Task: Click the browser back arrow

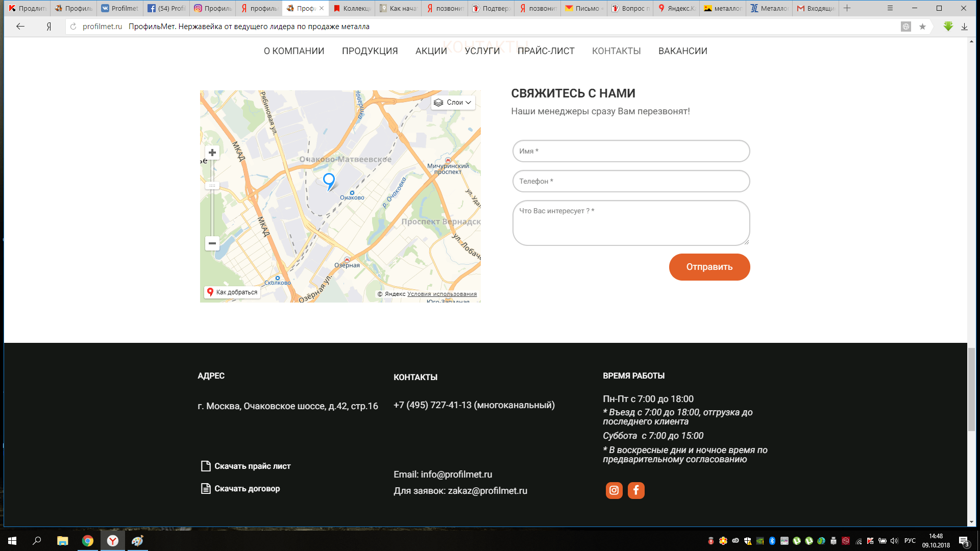Action: pyautogui.click(x=20, y=27)
